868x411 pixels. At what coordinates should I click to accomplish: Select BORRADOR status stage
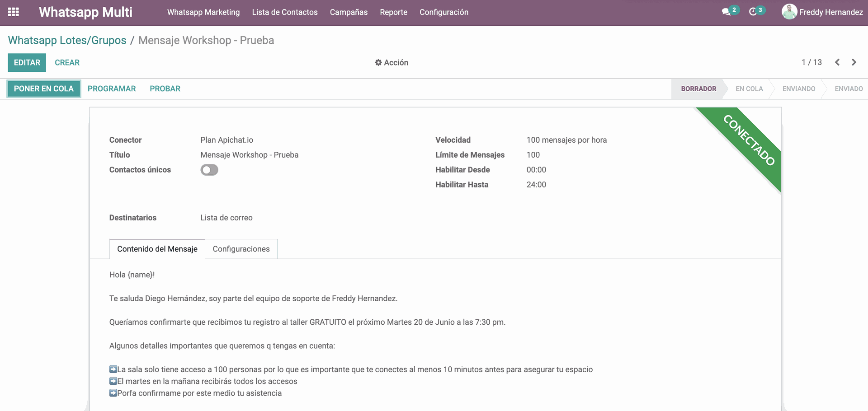(698, 89)
